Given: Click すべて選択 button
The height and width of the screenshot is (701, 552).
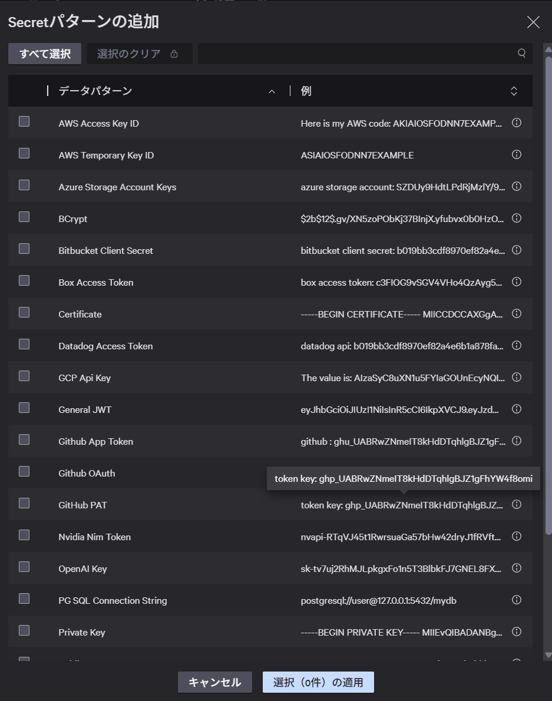Looking at the screenshot, I should click(x=45, y=54).
